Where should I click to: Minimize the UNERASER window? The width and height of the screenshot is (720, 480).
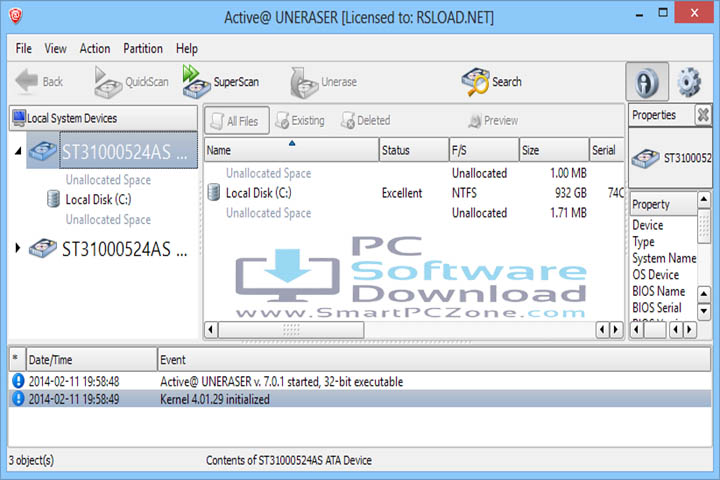point(639,14)
